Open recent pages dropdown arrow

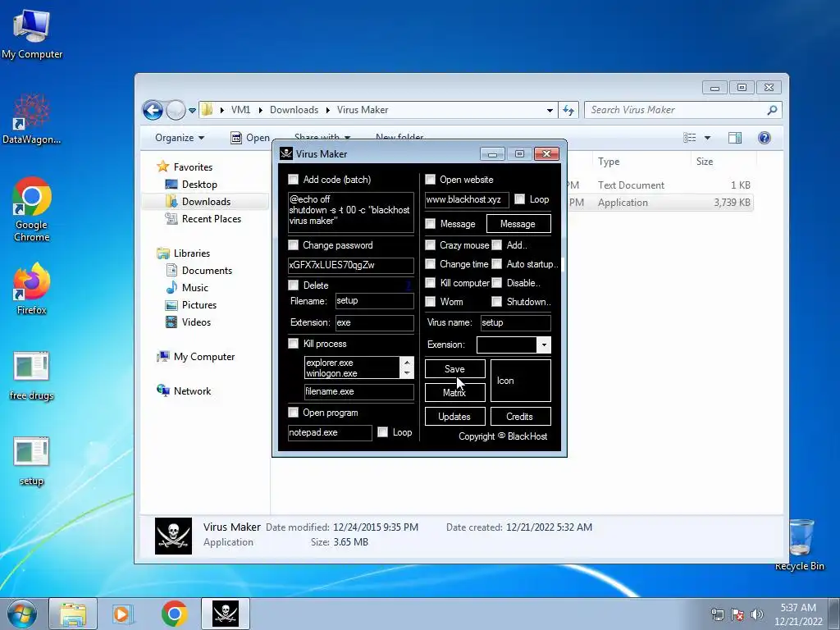pyautogui.click(x=192, y=111)
